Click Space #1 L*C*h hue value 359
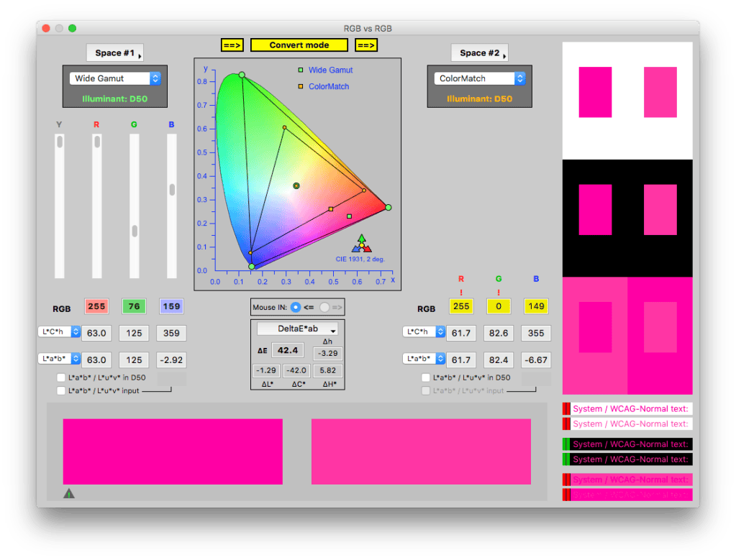736x560 pixels. 171,333
